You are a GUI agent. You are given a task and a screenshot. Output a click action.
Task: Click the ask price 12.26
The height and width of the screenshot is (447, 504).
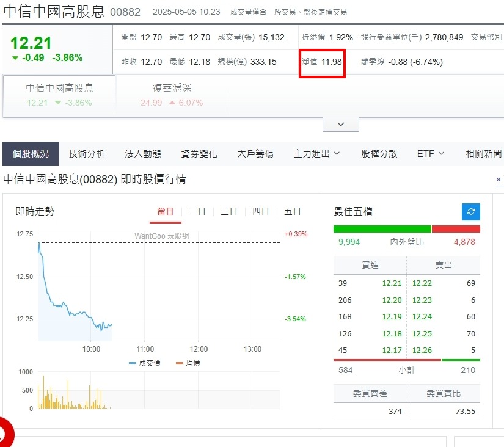(422, 351)
